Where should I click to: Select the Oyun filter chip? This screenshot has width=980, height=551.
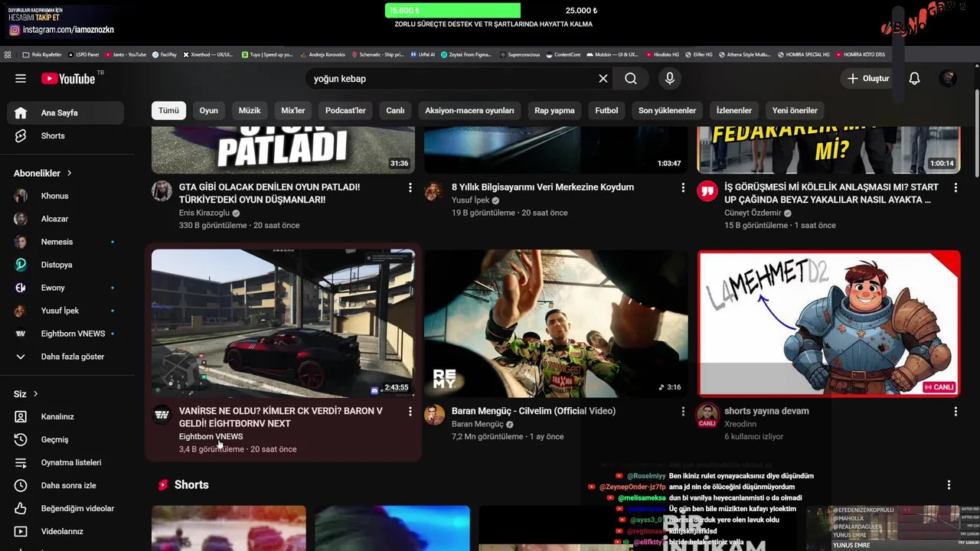coord(209,110)
